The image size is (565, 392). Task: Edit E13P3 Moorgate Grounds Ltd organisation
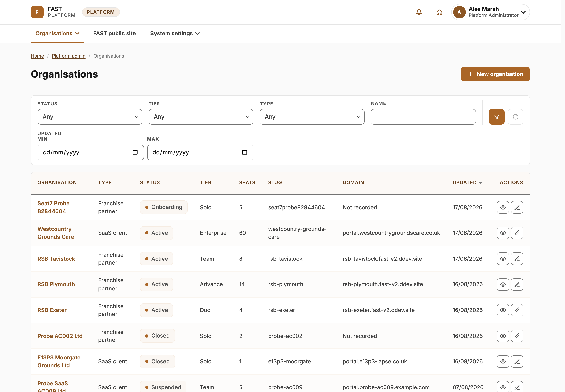[517, 361]
